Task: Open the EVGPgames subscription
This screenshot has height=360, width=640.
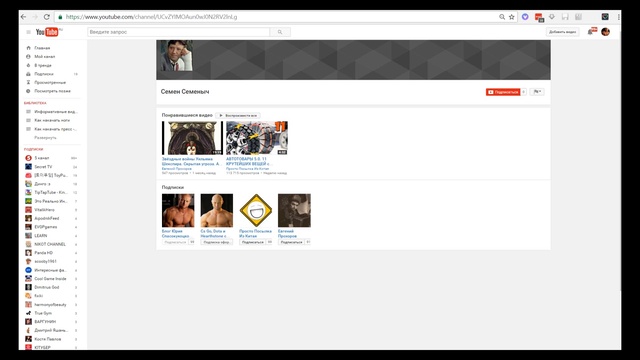Action: 46,227
